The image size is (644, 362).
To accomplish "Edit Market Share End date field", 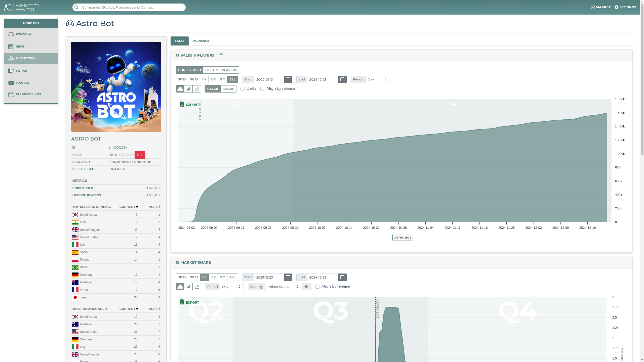I will point(323,277).
